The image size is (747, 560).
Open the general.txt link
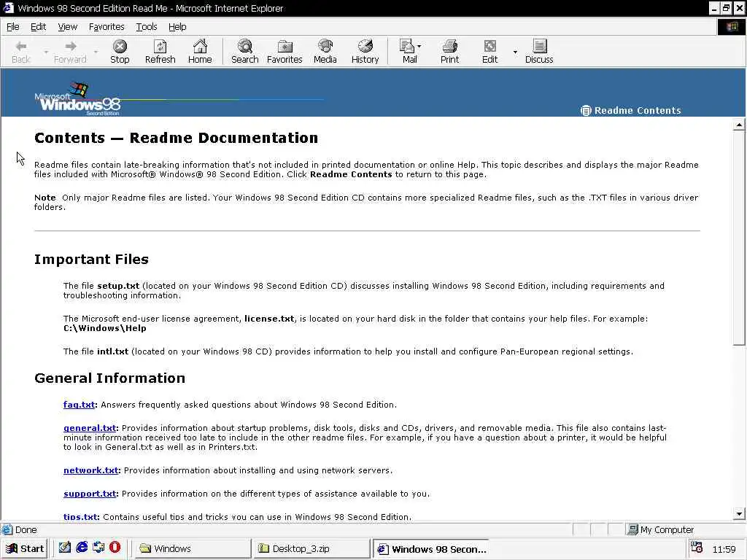(90, 428)
